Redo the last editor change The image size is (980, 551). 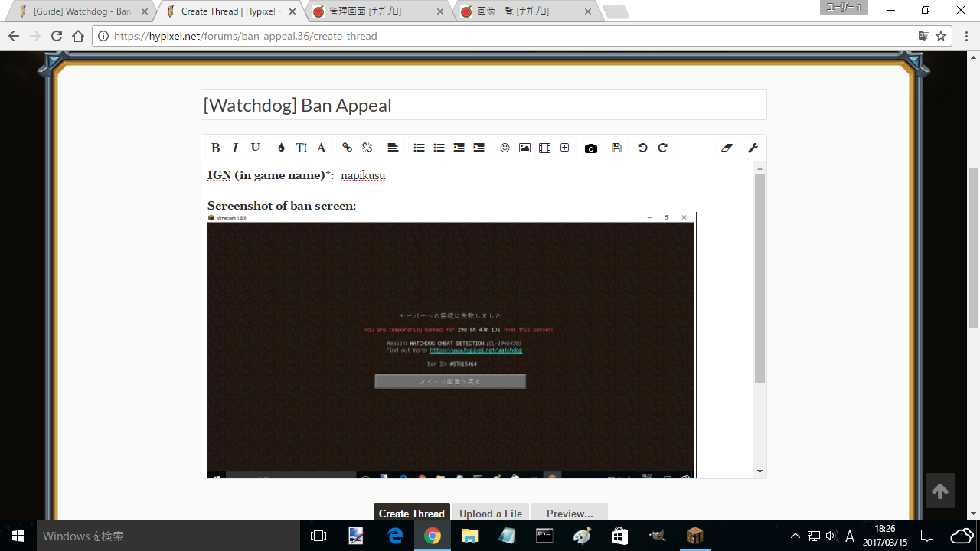point(662,148)
